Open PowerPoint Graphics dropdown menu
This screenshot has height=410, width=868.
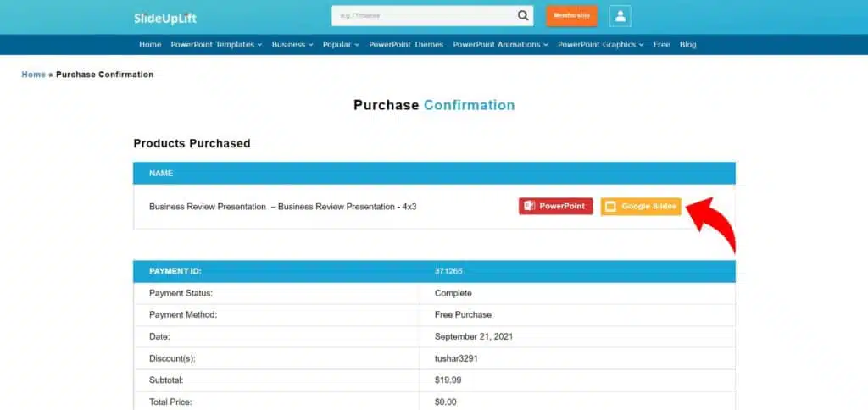(600, 45)
